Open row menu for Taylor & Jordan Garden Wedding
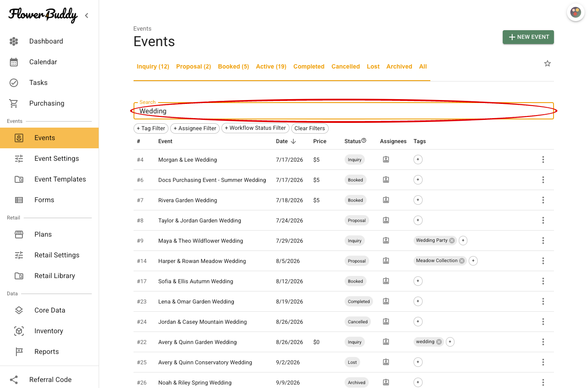This screenshot has height=388, width=588. tap(543, 220)
